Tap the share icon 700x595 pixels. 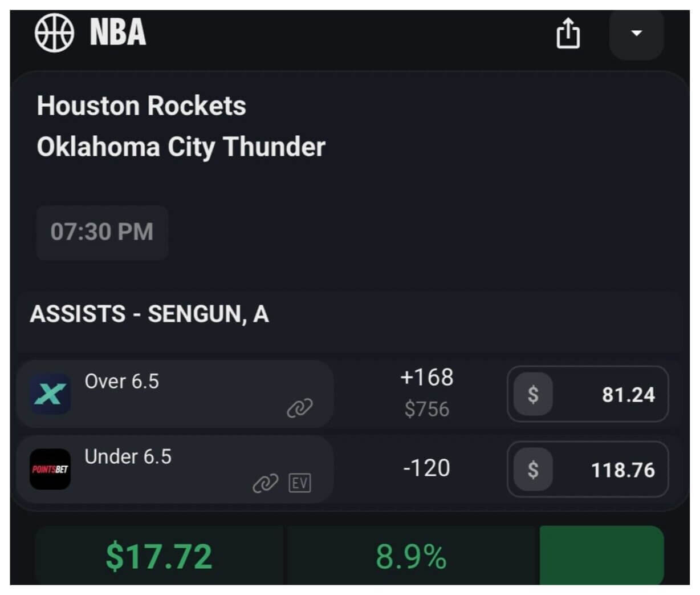568,33
